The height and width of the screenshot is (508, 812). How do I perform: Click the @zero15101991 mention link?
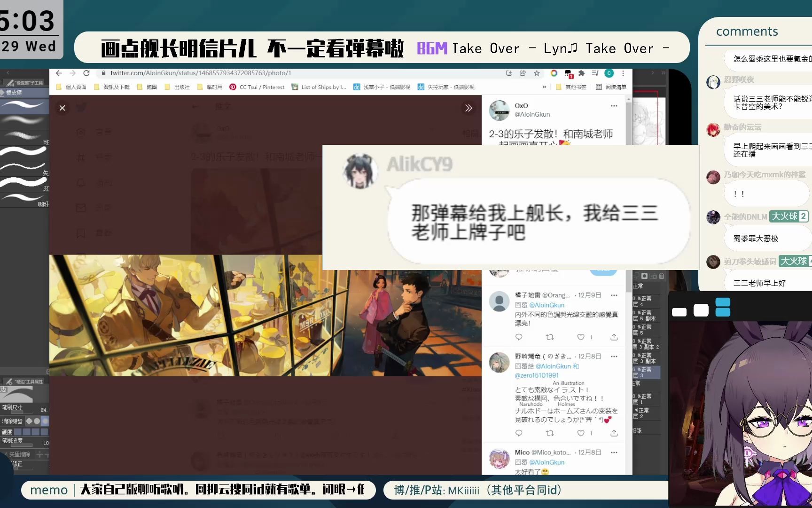click(x=537, y=375)
